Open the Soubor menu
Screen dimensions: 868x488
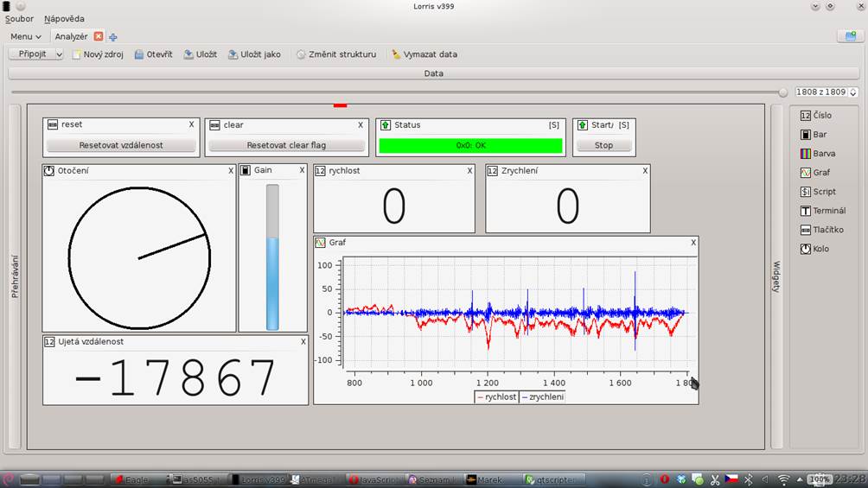(x=19, y=19)
